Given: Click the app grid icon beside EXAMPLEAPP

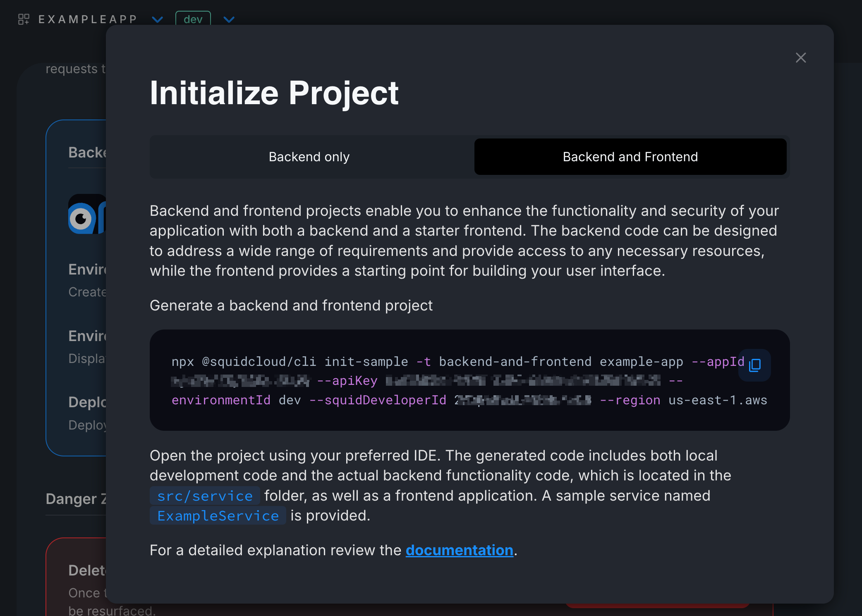Looking at the screenshot, I should point(24,19).
